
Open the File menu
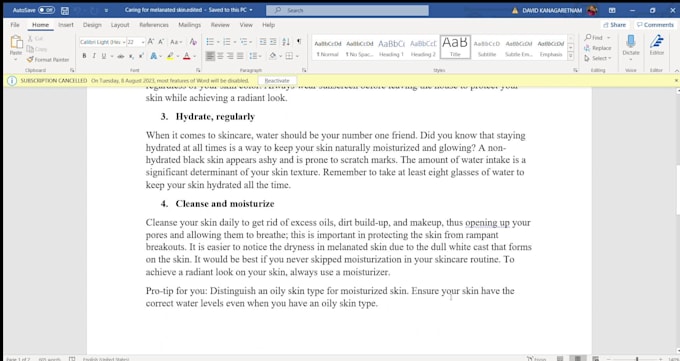click(x=15, y=25)
